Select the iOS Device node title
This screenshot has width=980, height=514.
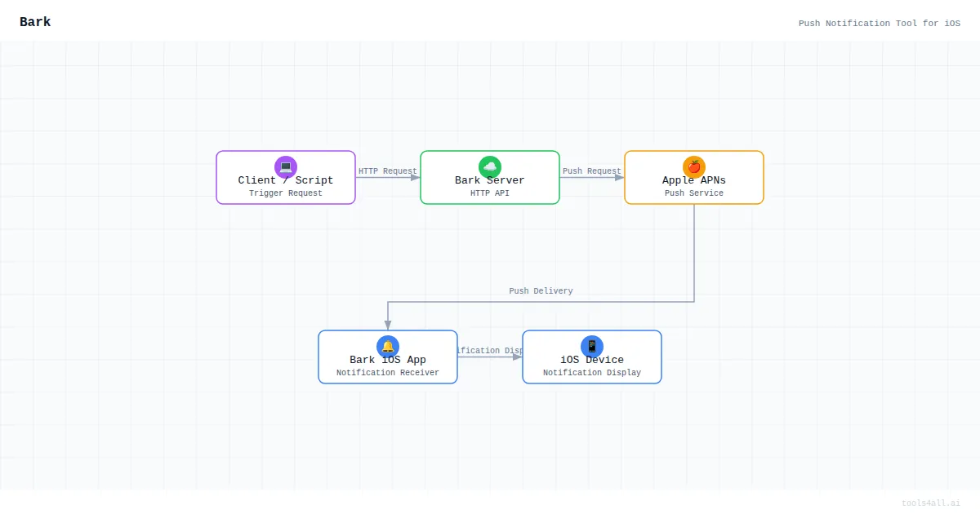pos(592,360)
